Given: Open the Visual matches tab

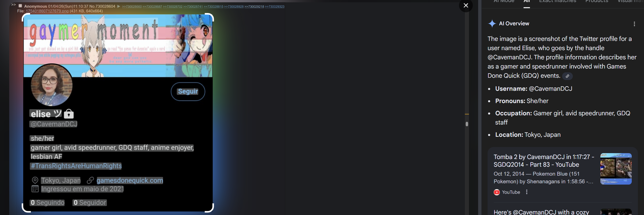Looking at the screenshot, I should [630, 1].
